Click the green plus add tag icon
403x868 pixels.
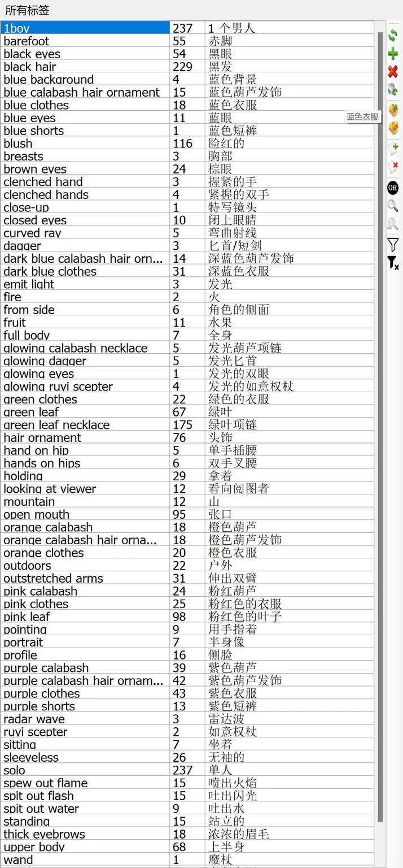(393, 54)
